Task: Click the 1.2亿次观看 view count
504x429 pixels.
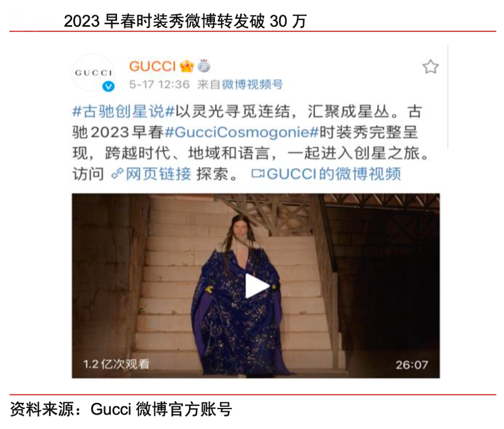Action: pos(116,364)
